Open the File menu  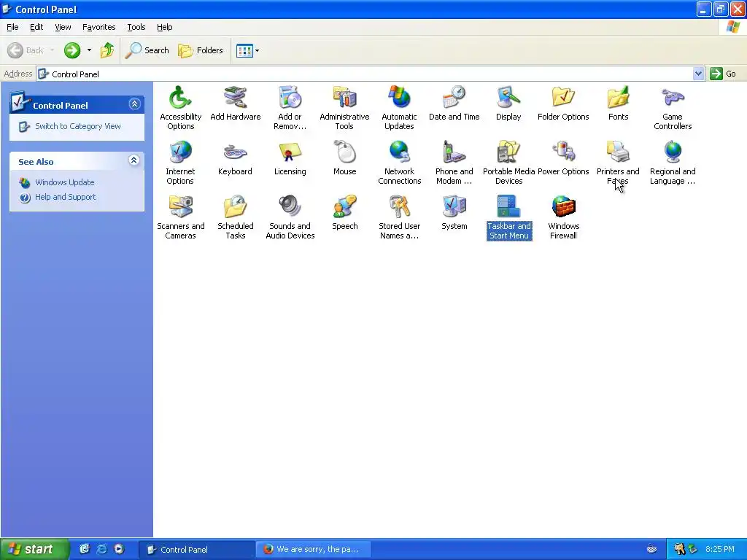tap(12, 27)
